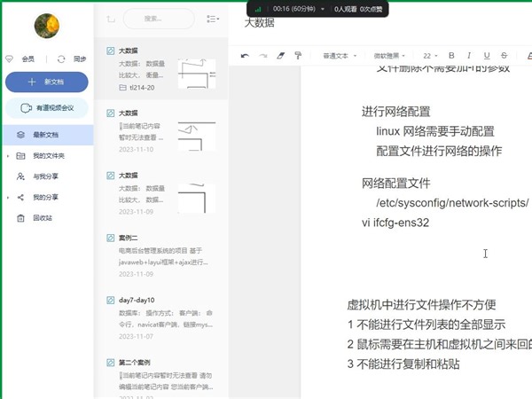Toggle italic formatting

click(469, 55)
